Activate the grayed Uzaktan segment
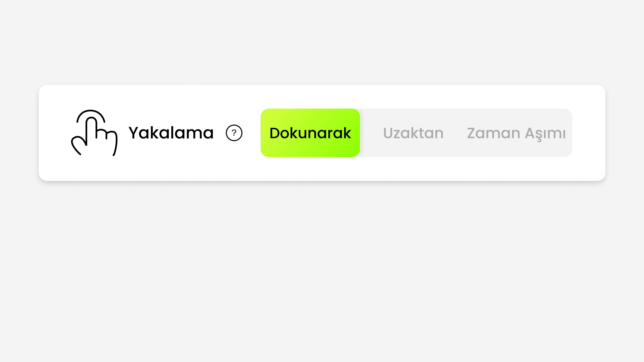Image resolution: width=644 pixels, height=362 pixels. coord(413,133)
